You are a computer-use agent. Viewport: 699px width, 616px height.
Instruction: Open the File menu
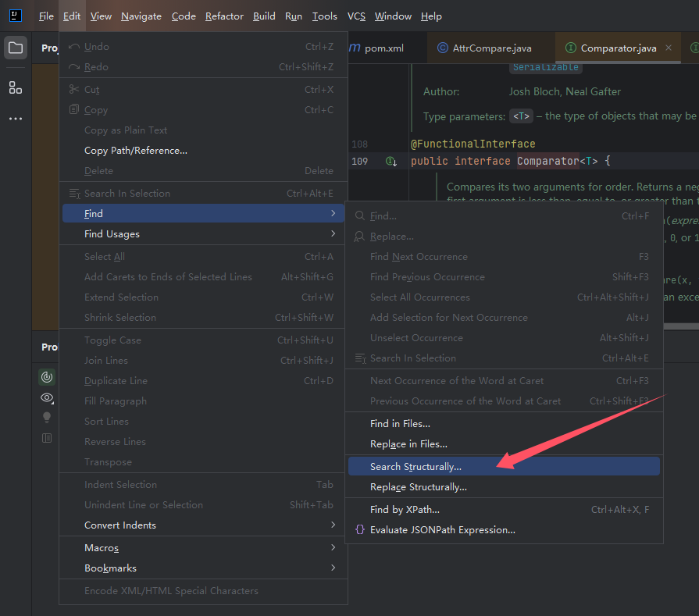pyautogui.click(x=46, y=16)
